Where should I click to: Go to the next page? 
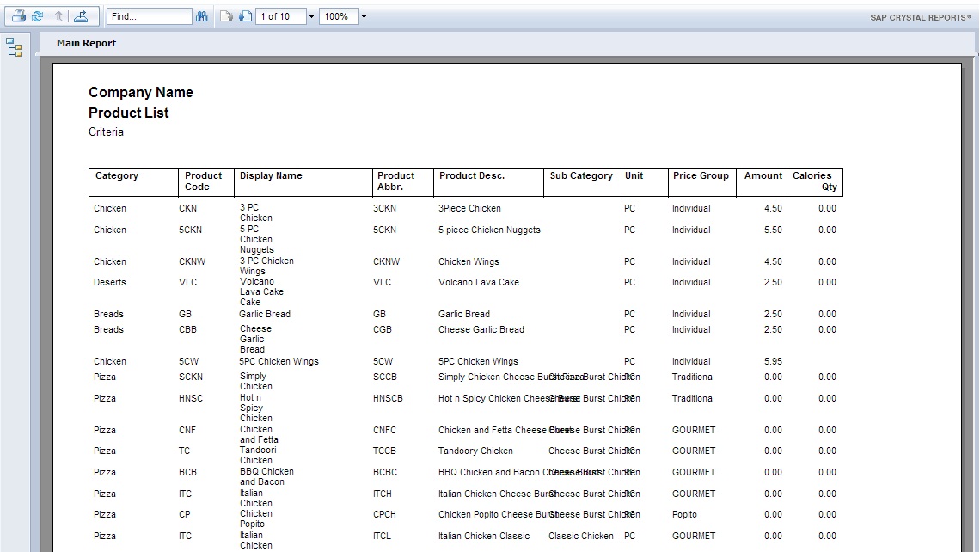point(246,16)
